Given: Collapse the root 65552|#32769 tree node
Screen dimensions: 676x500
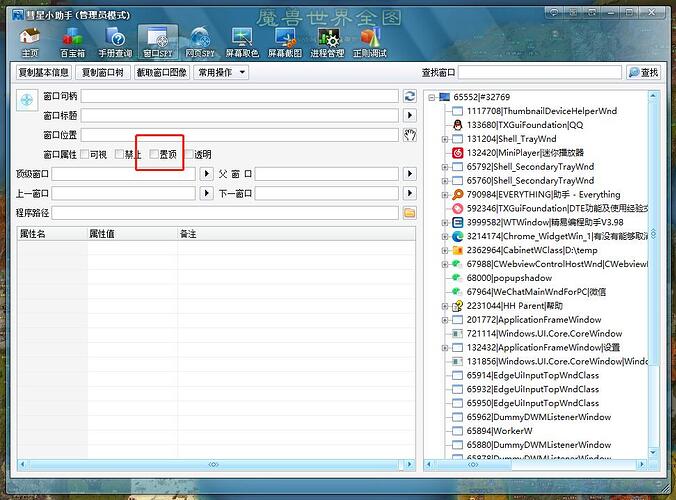Looking at the screenshot, I should click(x=430, y=97).
